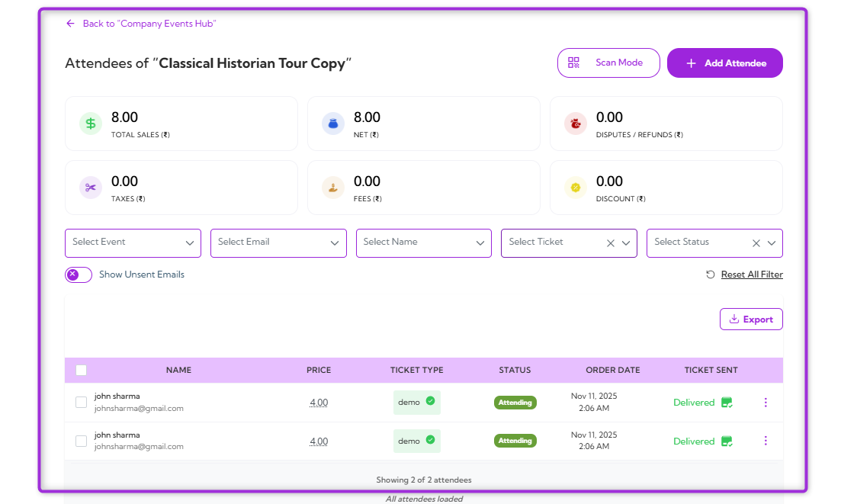Toggle the Show Unsent Emails switch
The image size is (841, 504).
(x=78, y=274)
